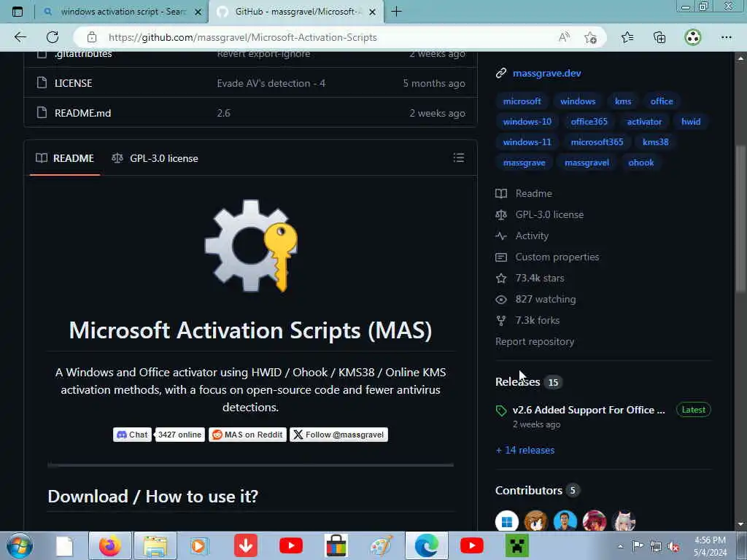Select the ohook topic tag
This screenshot has height=560, width=747.
[x=640, y=163]
